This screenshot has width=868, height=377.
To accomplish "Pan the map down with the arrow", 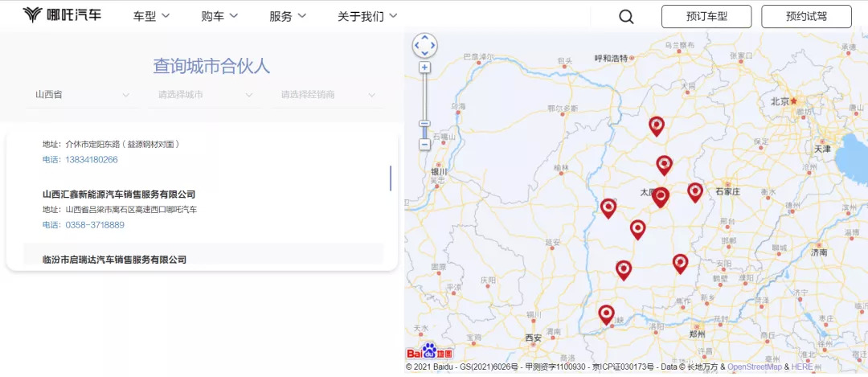I will click(x=424, y=54).
